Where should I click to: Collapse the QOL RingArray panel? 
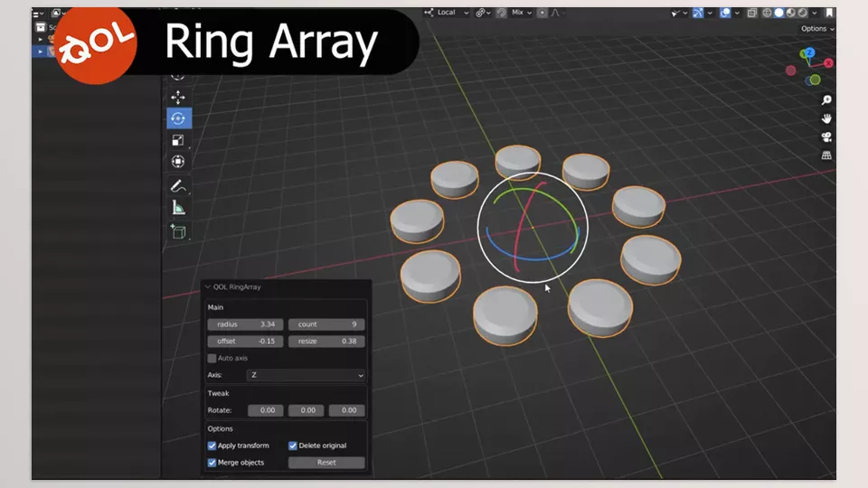click(x=208, y=287)
